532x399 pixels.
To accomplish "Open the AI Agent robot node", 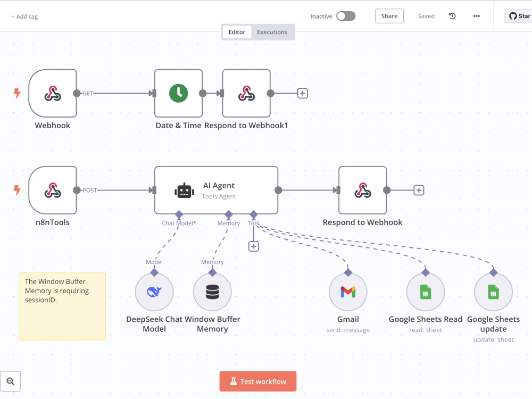I will click(x=216, y=190).
